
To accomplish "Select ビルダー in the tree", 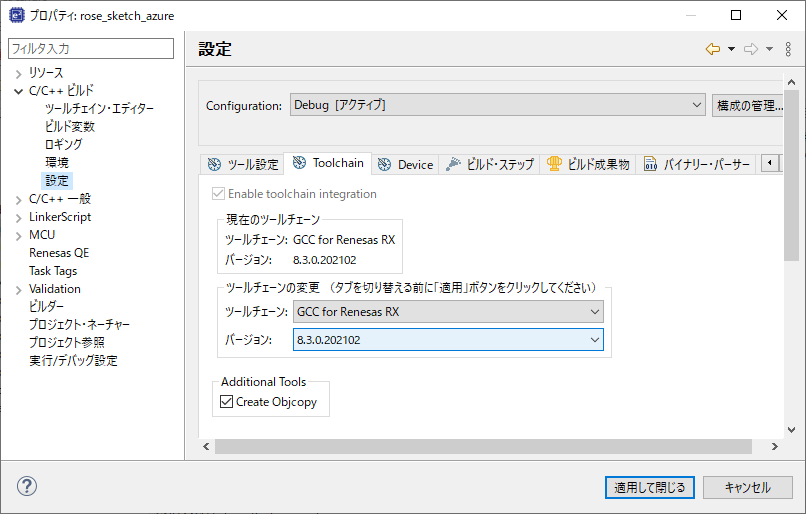I will click(46, 306).
